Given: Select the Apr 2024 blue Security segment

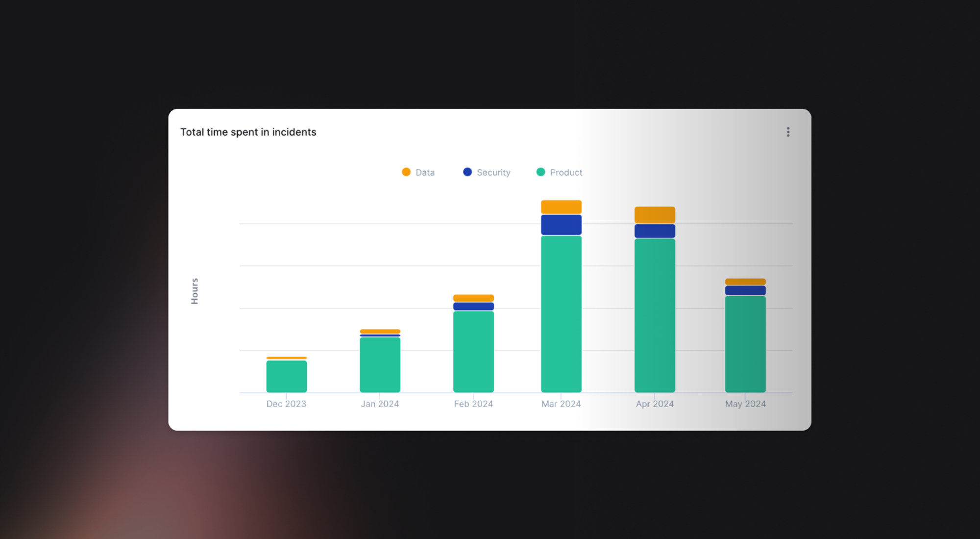Looking at the screenshot, I should pyautogui.click(x=655, y=231).
